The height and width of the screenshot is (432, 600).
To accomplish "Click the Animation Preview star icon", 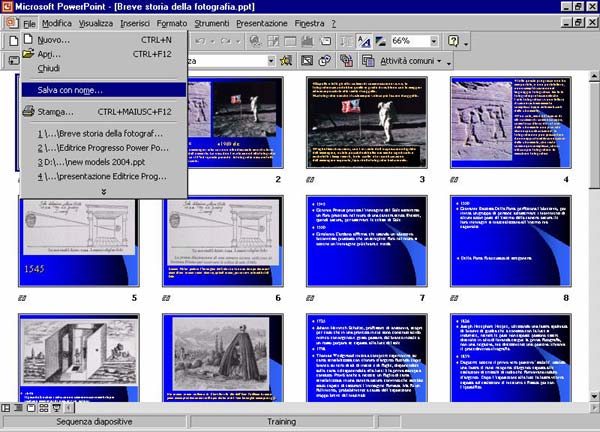I will 286,60.
